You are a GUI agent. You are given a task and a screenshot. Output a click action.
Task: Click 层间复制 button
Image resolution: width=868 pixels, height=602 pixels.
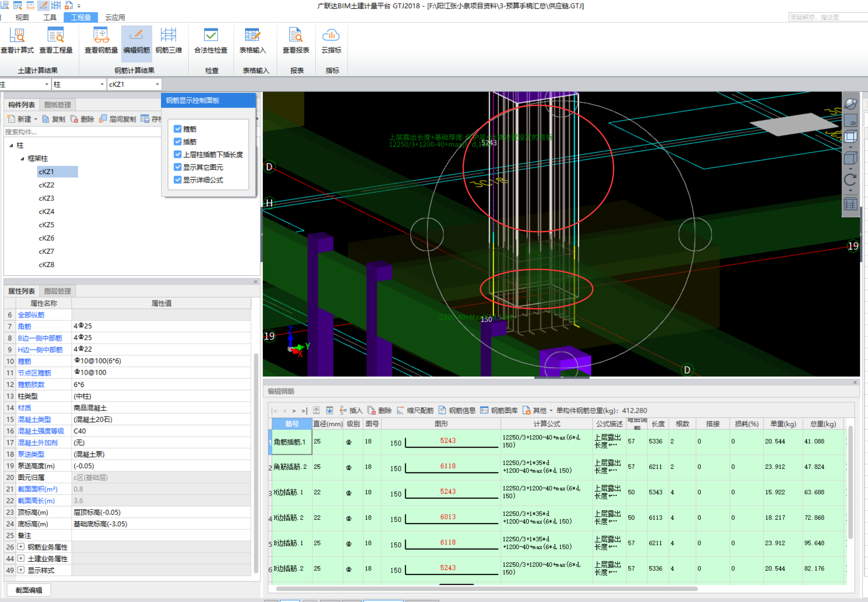click(x=118, y=119)
